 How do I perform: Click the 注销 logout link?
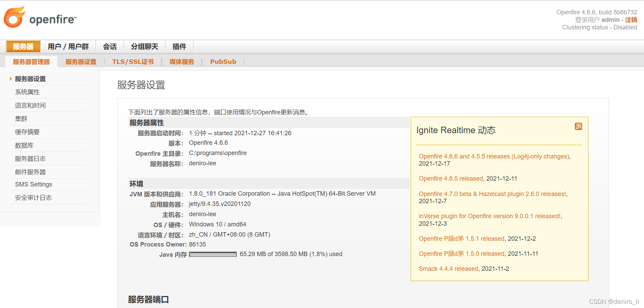631,20
